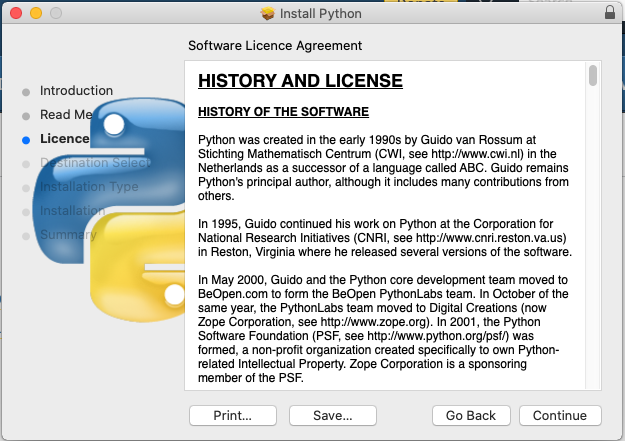
Task: Select the Destination Select step
Action: click(96, 163)
